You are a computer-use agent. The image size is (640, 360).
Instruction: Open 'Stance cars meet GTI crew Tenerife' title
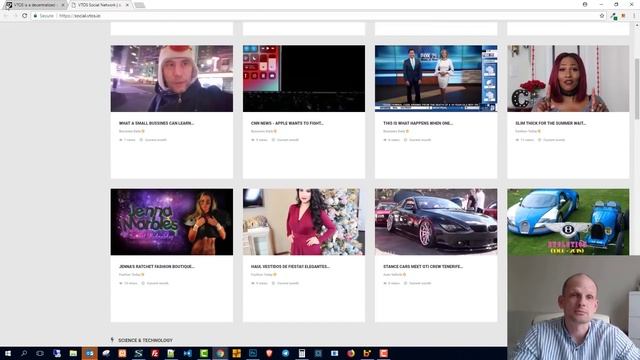tap(423, 266)
